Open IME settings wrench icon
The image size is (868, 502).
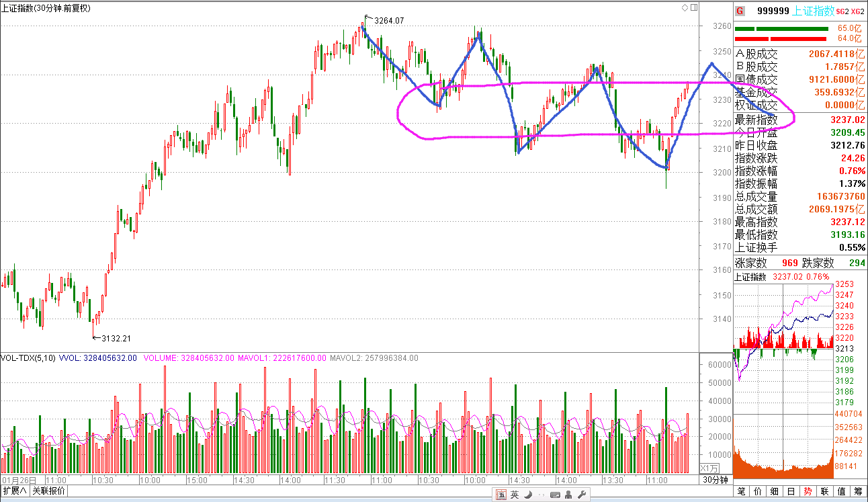click(x=582, y=495)
